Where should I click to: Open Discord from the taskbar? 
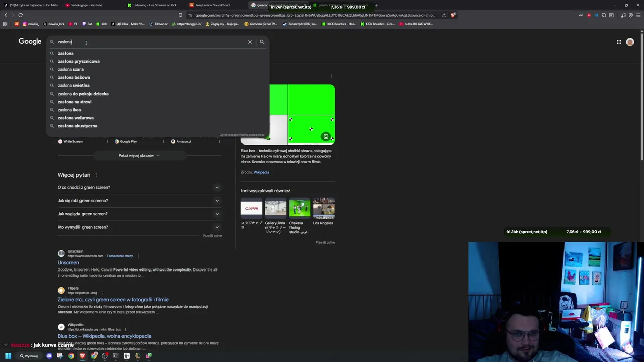point(49,356)
